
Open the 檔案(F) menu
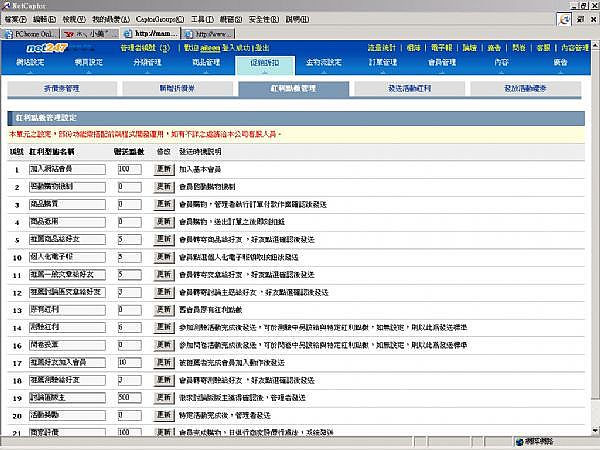15,18
